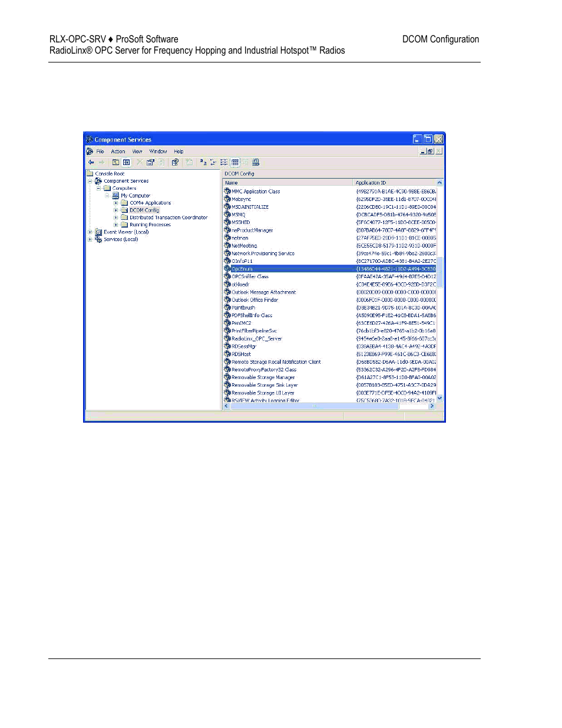562x728 pixels.
Task: Open Properties from the toolbar icon
Action: tap(150, 162)
